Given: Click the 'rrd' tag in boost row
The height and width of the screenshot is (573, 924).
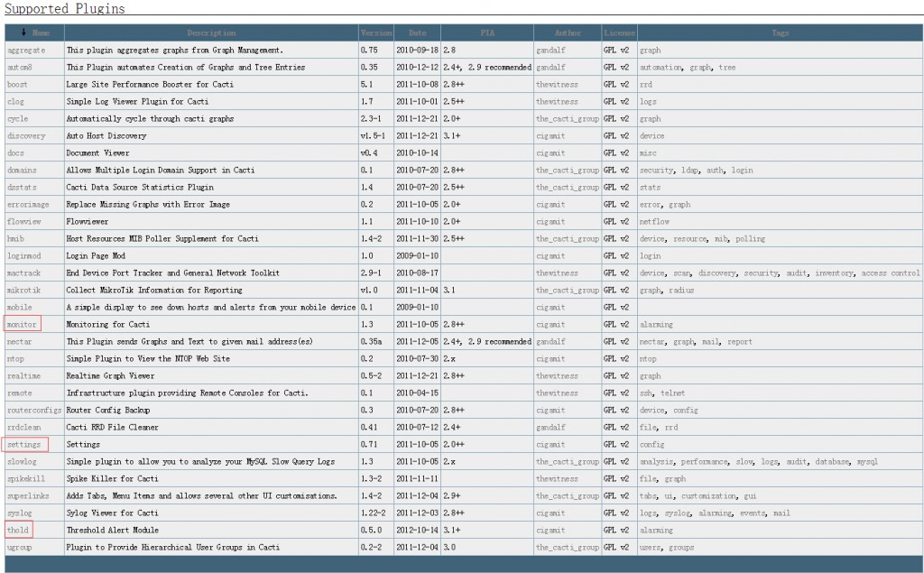Looking at the screenshot, I should 646,85.
